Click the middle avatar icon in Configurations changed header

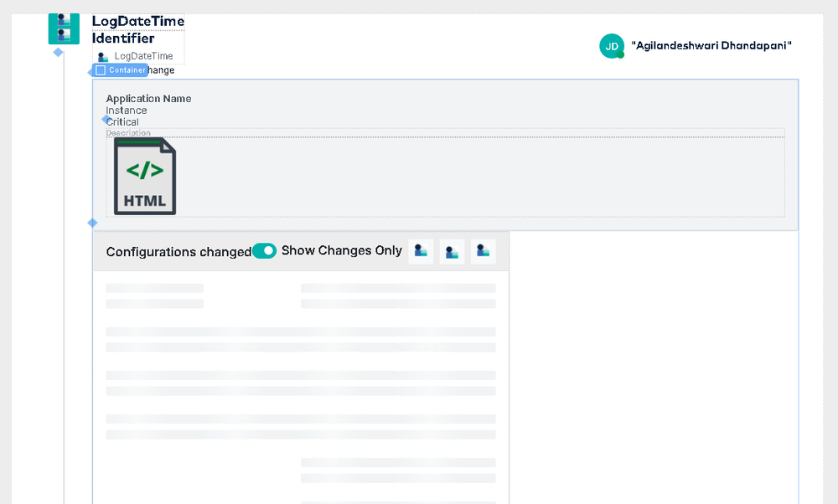point(452,250)
